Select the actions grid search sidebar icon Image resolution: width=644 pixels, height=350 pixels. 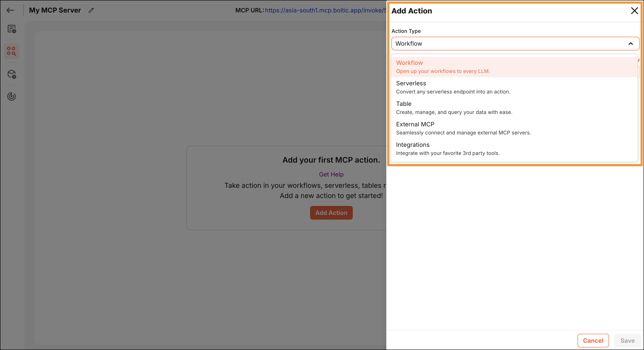click(x=12, y=51)
